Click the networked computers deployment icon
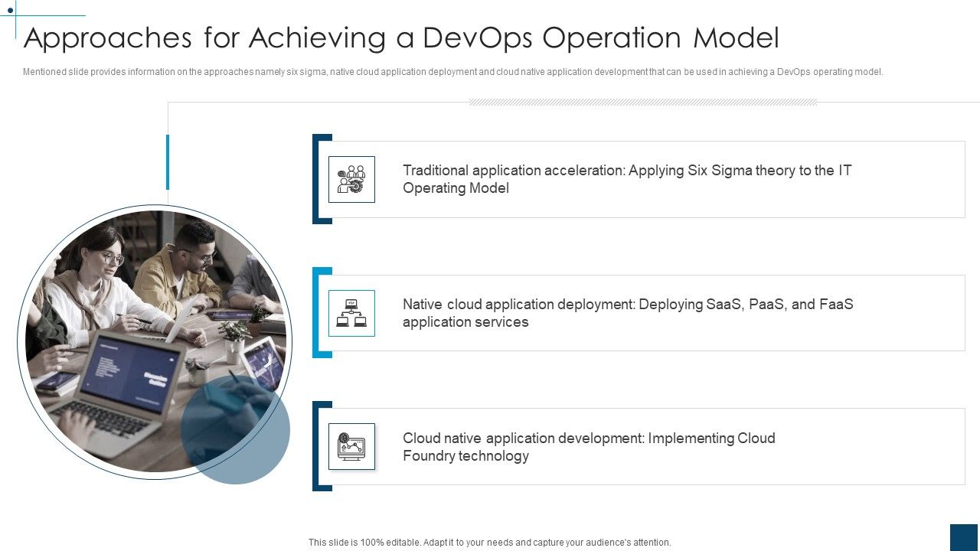980x551 pixels. 351,312
